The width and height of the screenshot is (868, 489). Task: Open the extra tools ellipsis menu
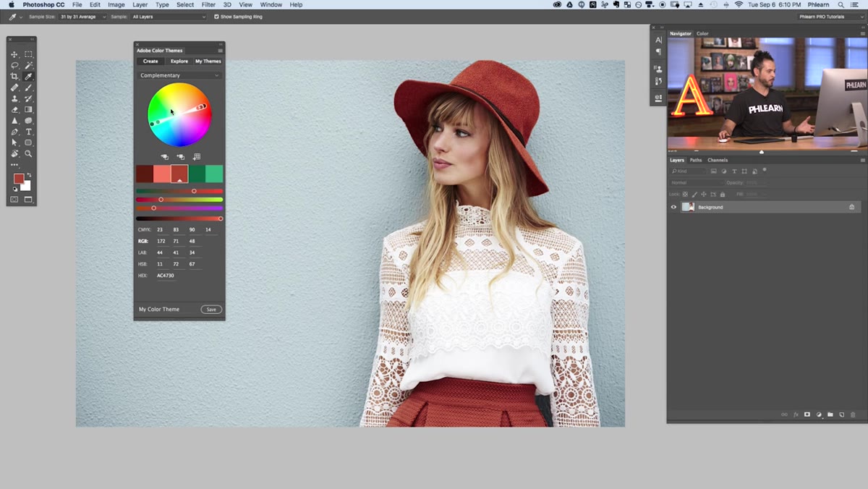[14, 165]
